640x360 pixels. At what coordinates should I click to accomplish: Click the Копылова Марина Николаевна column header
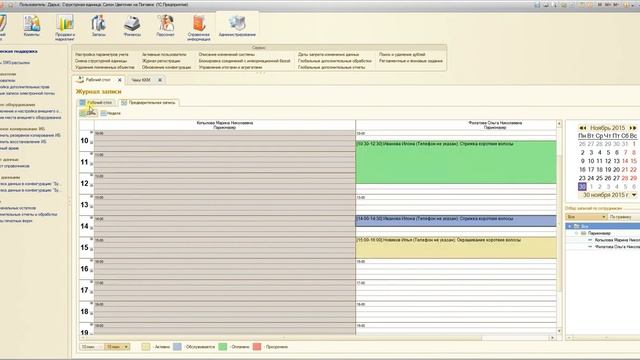click(224, 125)
